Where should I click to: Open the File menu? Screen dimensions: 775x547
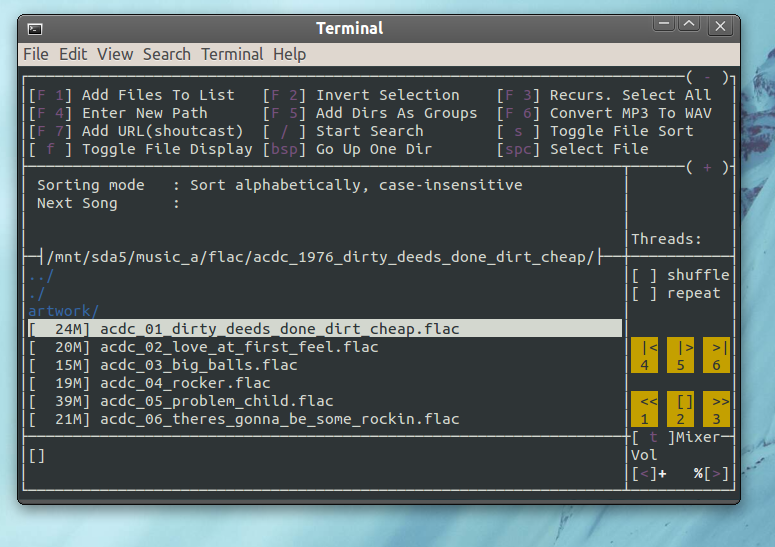pos(36,54)
